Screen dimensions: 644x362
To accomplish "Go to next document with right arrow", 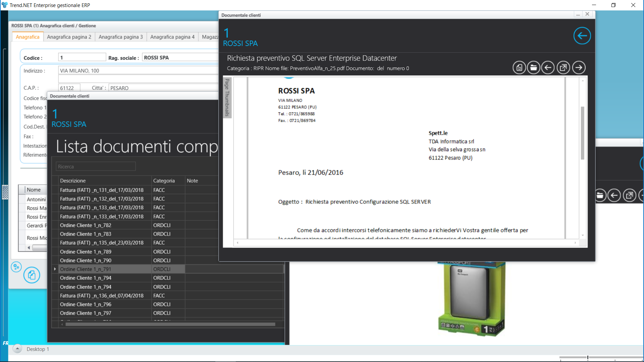I will pyautogui.click(x=579, y=68).
